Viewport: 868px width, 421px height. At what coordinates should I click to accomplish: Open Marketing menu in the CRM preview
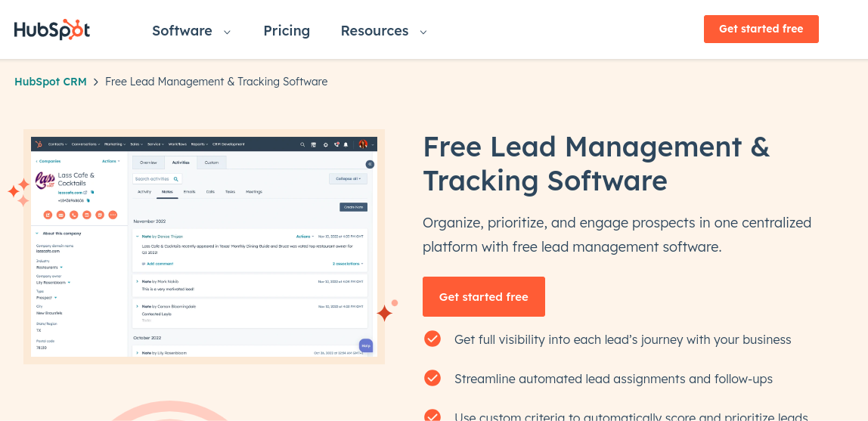[x=115, y=144]
